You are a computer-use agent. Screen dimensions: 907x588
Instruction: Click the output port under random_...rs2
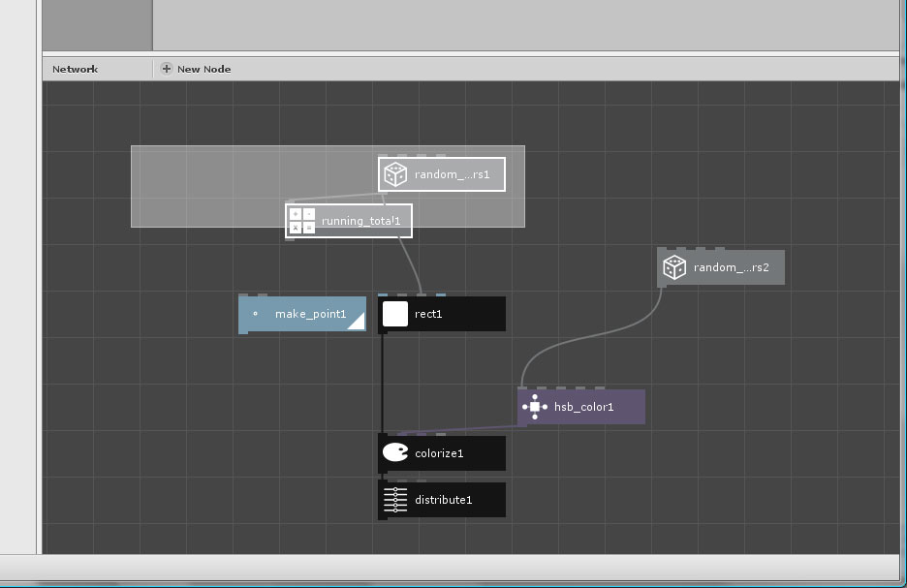tap(662, 286)
